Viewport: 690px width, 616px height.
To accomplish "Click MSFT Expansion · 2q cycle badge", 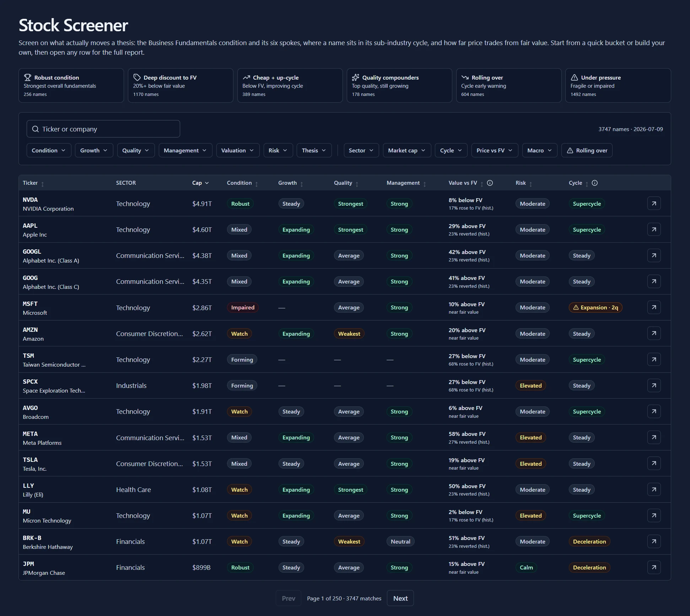I will [x=595, y=308].
